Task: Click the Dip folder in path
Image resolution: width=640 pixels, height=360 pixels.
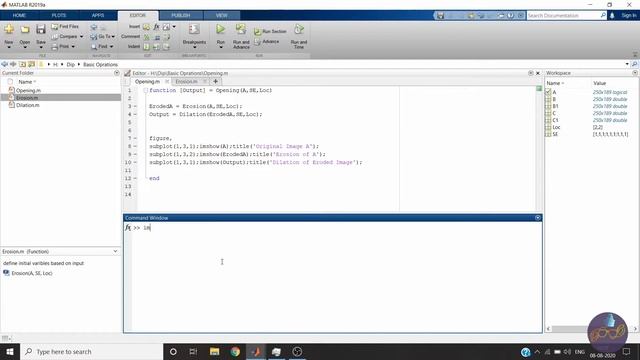Action: (x=71, y=64)
